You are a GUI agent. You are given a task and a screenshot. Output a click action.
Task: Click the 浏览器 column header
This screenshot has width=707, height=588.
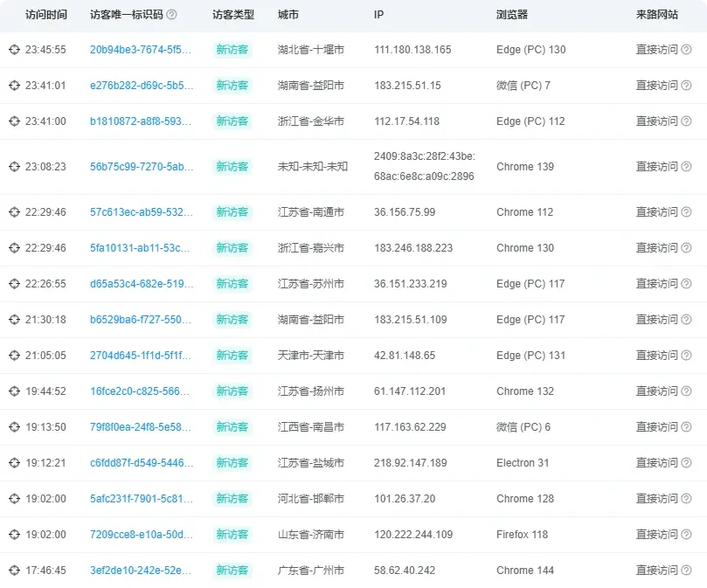pyautogui.click(x=512, y=15)
